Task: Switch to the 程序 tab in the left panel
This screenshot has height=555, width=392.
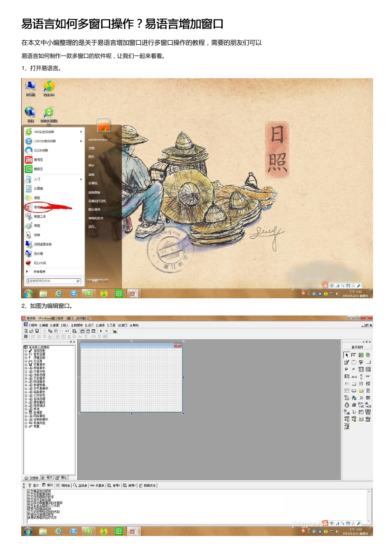Action: (x=47, y=477)
